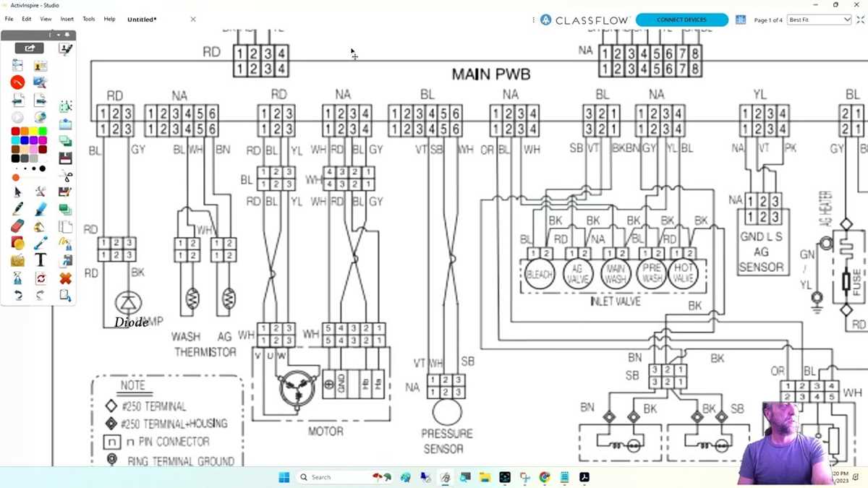Click the scissors Cut icon
This screenshot has width=868, height=488.
pos(67,176)
